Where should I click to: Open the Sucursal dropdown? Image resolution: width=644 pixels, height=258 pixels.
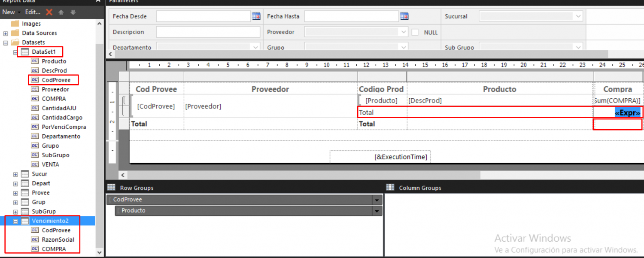click(578, 16)
